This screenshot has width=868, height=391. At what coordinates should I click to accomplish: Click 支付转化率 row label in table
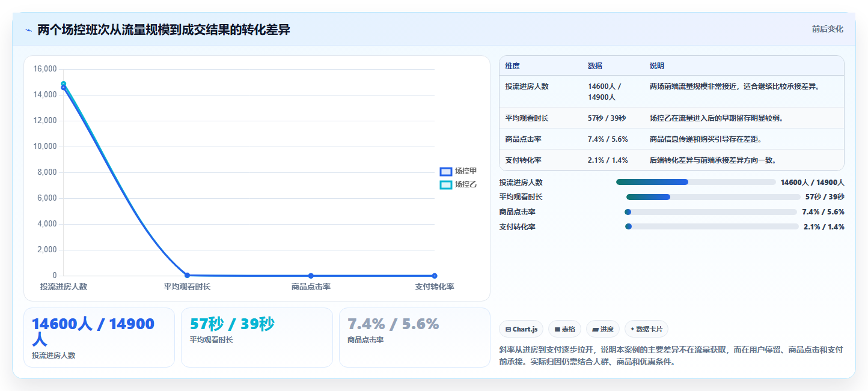pos(524,160)
